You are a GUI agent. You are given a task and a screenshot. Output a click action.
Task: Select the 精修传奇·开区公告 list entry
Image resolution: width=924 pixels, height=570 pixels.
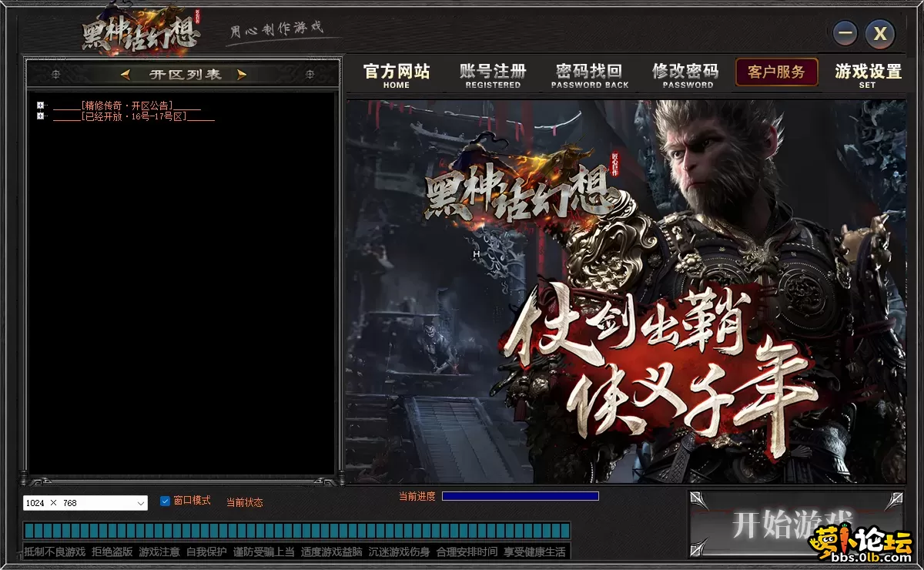tap(127, 106)
